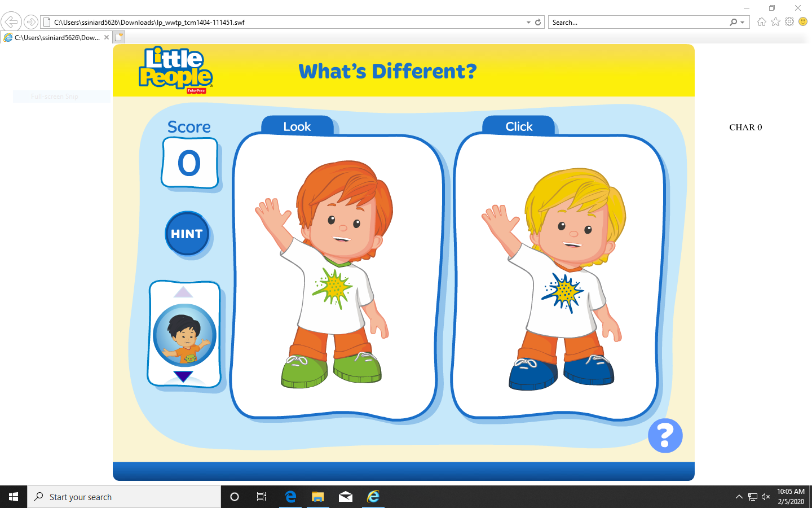Click the network icon in system tray
The width and height of the screenshot is (812, 508).
tap(752, 497)
